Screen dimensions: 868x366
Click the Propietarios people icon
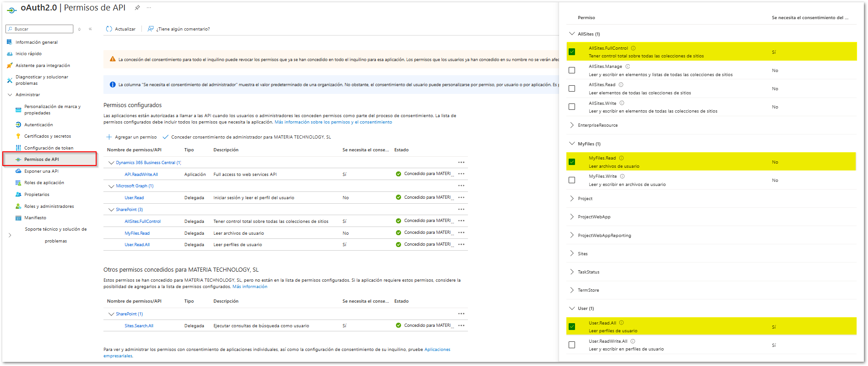point(18,195)
